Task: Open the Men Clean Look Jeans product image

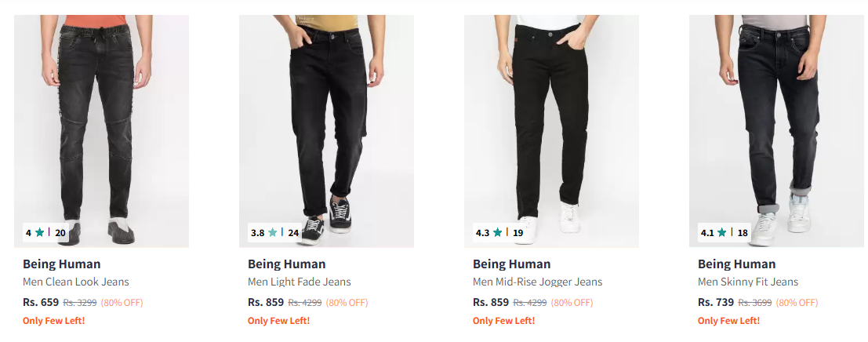Action: click(x=101, y=126)
